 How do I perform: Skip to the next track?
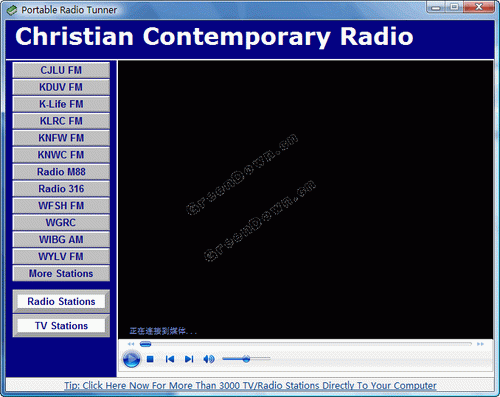[x=189, y=359]
